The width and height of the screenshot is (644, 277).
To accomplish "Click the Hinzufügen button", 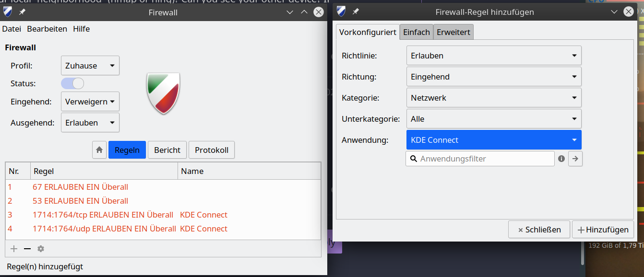I will pos(603,230).
